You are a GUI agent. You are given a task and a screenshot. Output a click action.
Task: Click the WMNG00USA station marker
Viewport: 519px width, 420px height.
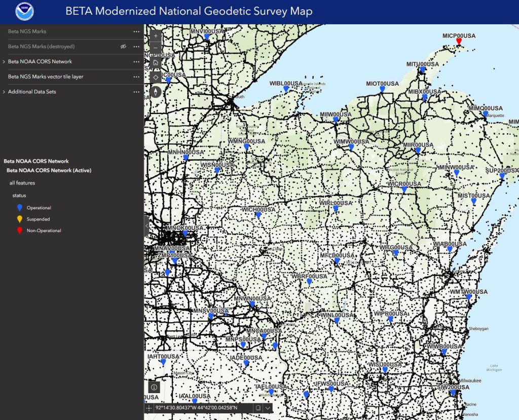[x=246, y=147]
